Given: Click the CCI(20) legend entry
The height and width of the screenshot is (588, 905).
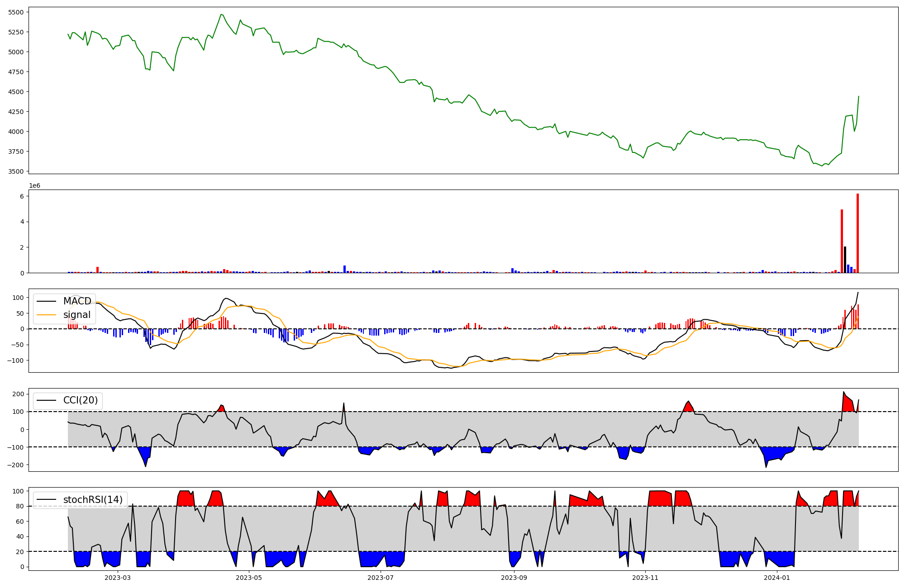Looking at the screenshot, I should (80, 400).
